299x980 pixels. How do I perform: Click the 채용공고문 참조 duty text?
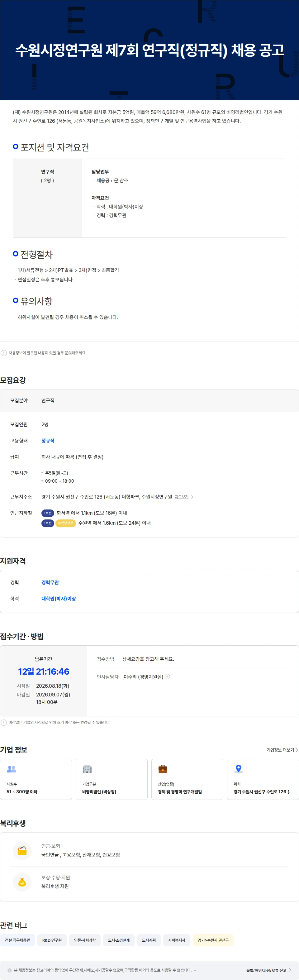(112, 180)
